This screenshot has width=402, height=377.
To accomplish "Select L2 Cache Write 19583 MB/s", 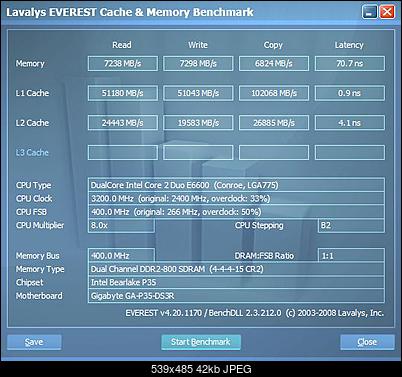I will (x=198, y=123).
